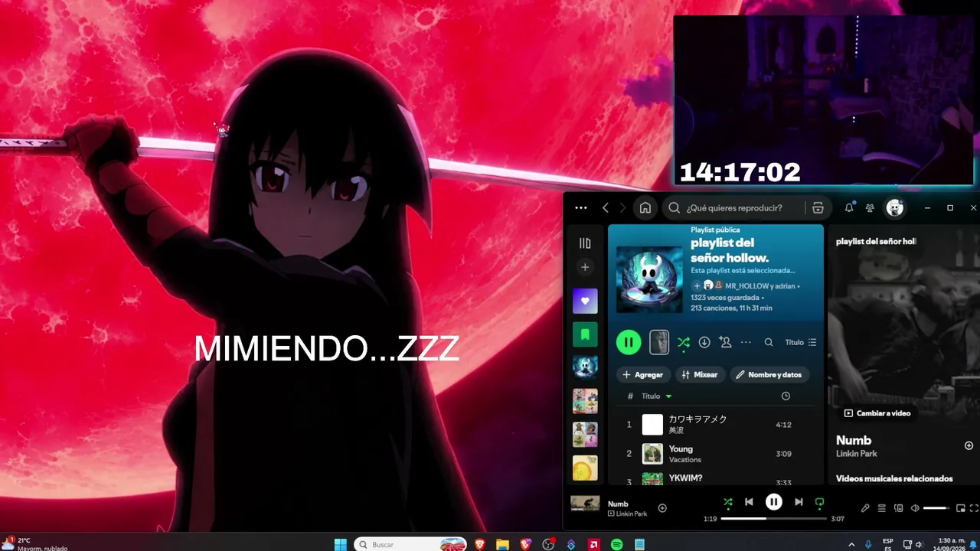
Task: Download the playlist for offline listening
Action: click(x=704, y=342)
